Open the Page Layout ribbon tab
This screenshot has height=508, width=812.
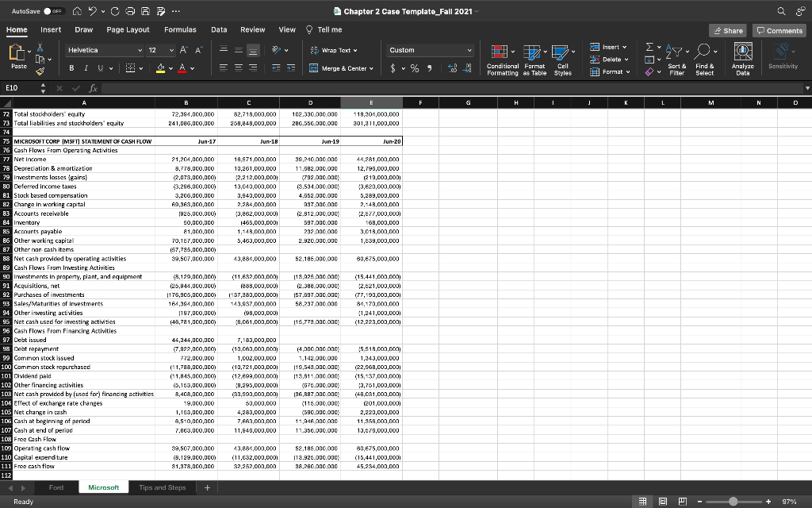pyautogui.click(x=128, y=30)
